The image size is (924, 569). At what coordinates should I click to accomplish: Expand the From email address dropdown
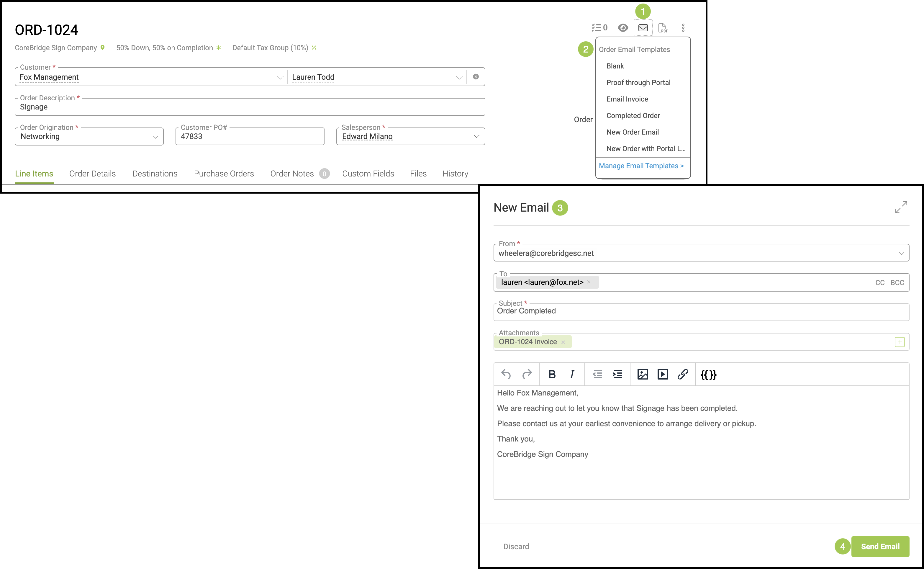tap(901, 253)
